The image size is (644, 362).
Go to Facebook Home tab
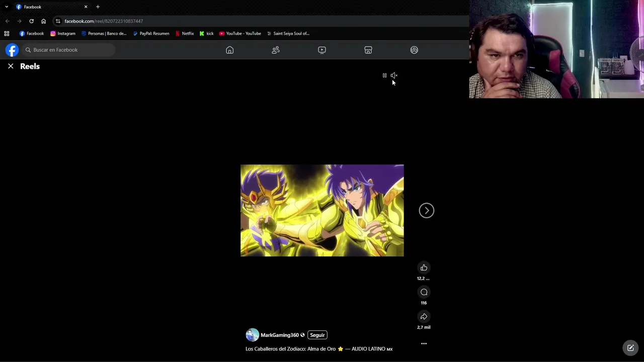pos(229,50)
